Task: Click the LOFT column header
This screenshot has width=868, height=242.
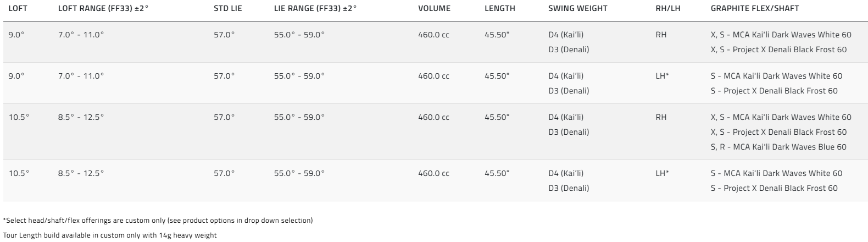Action: (18, 8)
